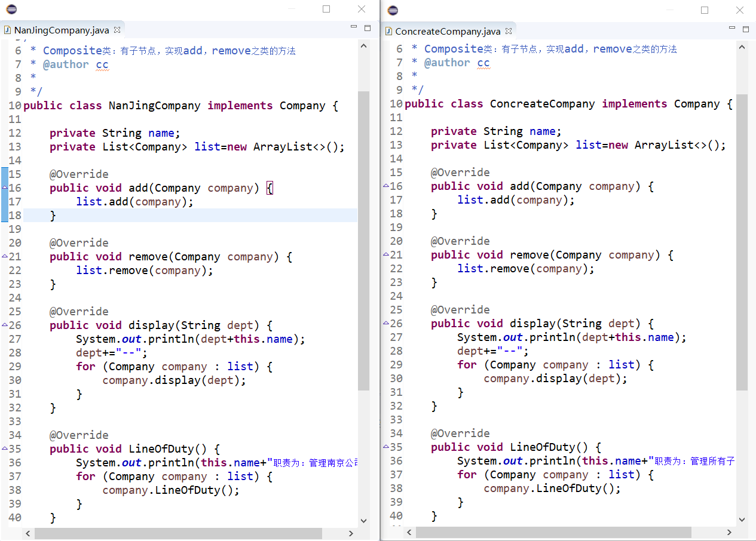Viewport: 756px width, 541px height.
Task: Click override marker at line 16 in NanJingCompany
Action: click(5, 187)
